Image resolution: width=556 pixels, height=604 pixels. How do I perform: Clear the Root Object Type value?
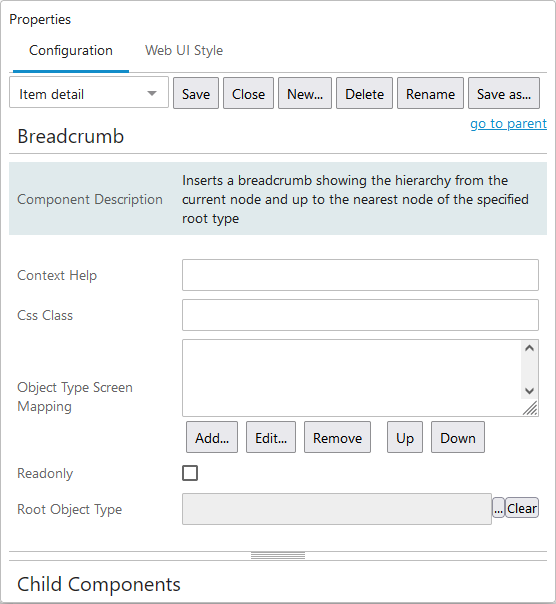[x=522, y=508]
